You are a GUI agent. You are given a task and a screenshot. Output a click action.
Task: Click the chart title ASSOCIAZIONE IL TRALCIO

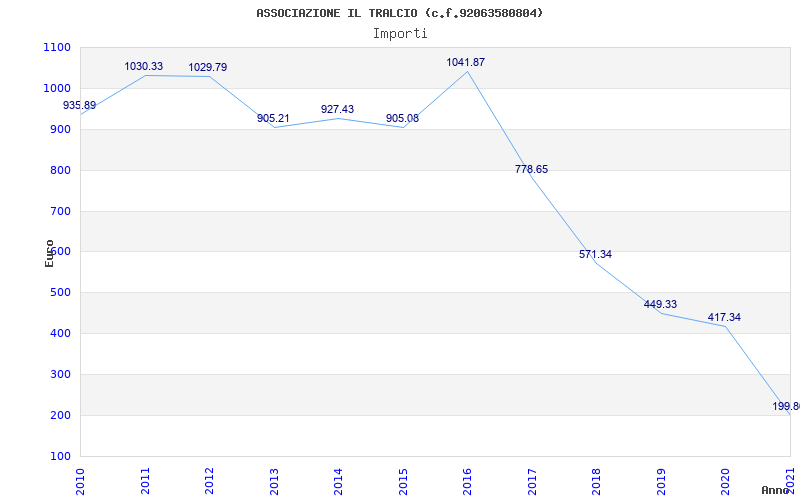(399, 13)
